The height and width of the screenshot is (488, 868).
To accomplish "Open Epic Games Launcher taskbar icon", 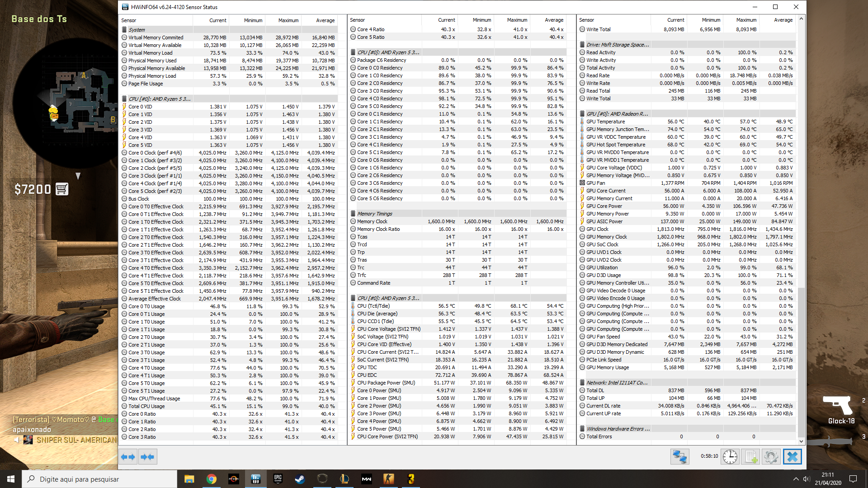I will click(x=278, y=479).
